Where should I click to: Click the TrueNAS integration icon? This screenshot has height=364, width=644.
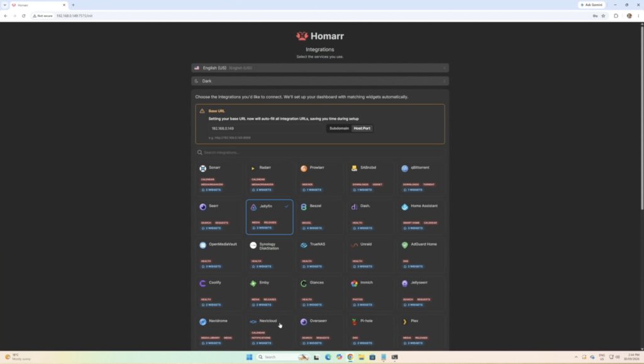coord(304,245)
